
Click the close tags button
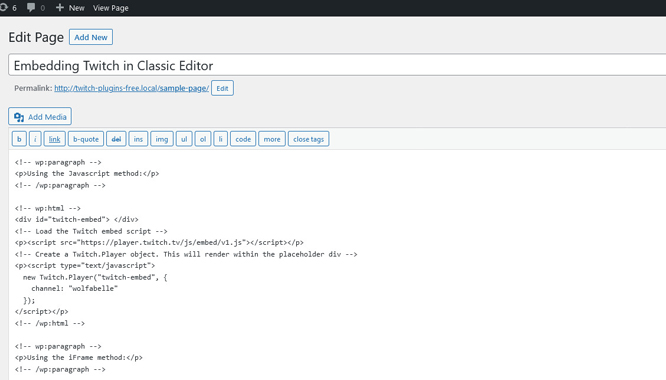point(308,139)
